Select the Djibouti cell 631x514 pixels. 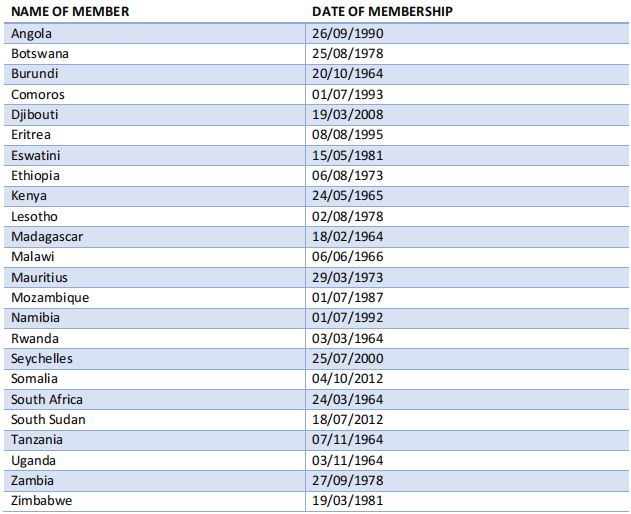35,115
